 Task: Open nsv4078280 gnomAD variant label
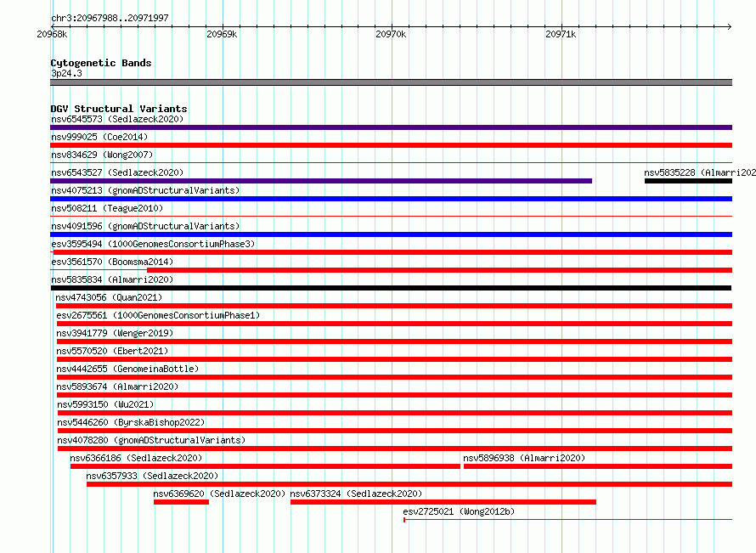[x=151, y=440]
